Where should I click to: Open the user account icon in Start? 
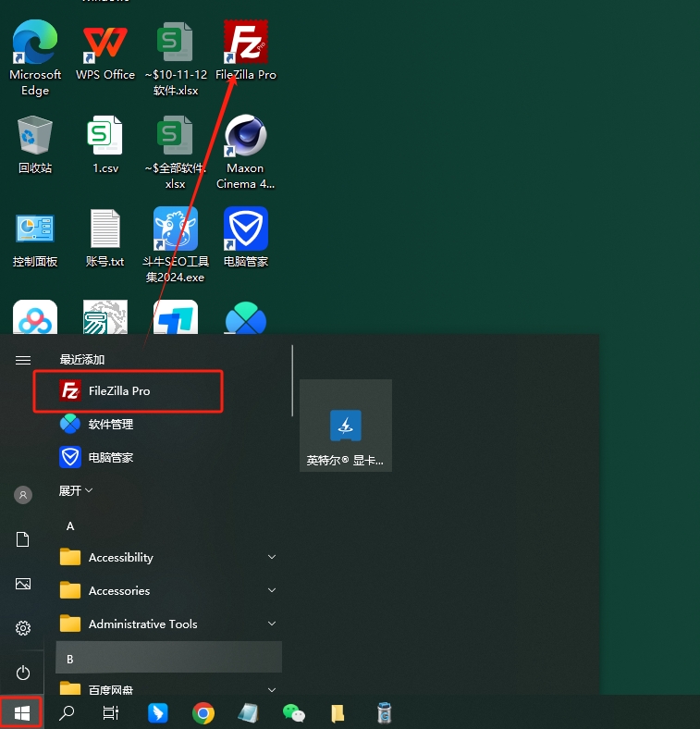23,495
